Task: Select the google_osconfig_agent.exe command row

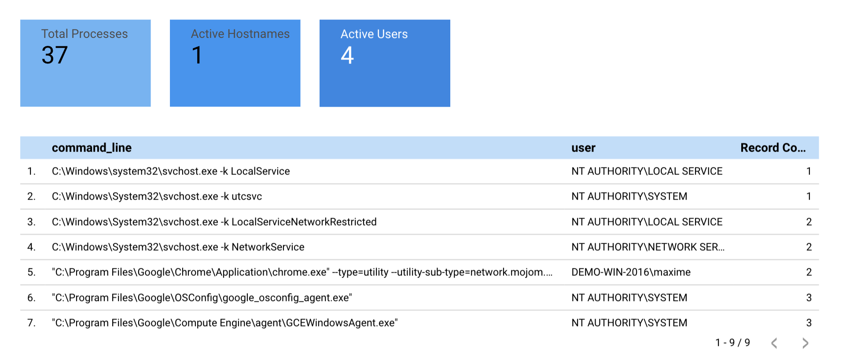Action: 202,298
